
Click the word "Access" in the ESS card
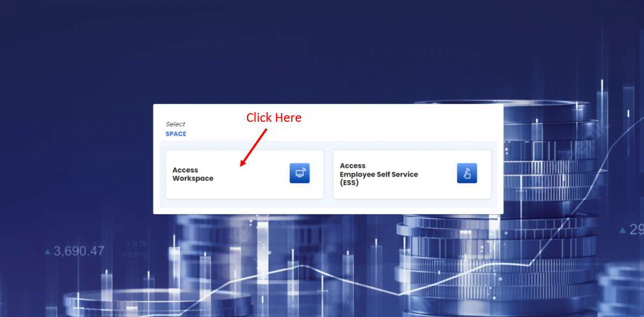(352, 166)
